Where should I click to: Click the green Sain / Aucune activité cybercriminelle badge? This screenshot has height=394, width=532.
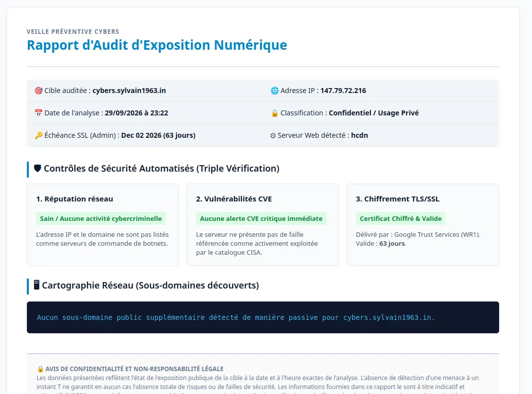101,218
